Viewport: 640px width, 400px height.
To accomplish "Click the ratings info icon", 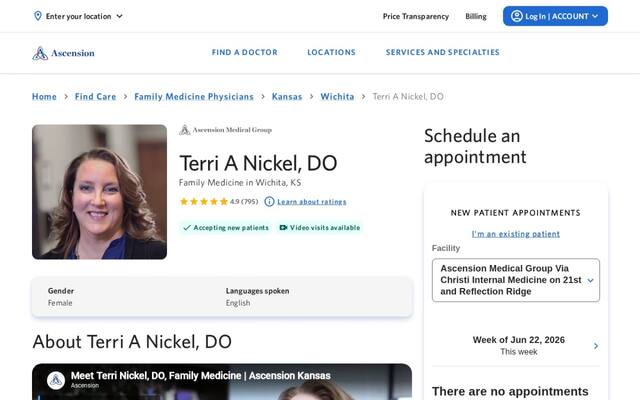I will [269, 201].
